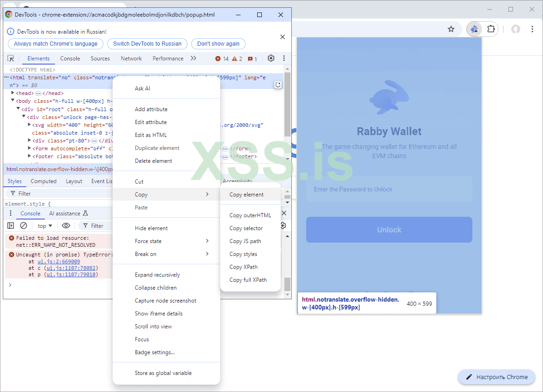Switch to the Network tab
The height and width of the screenshot is (392, 543).
pyautogui.click(x=131, y=59)
